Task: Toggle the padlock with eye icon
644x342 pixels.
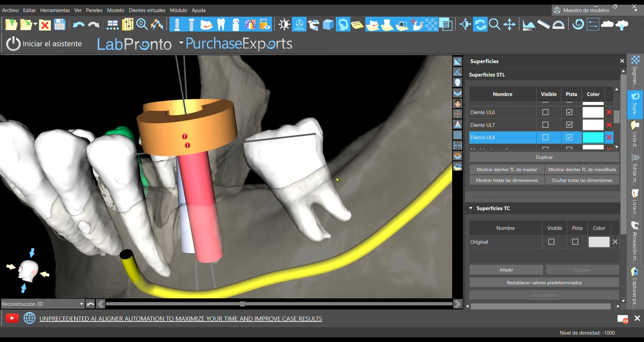Action: pos(265,25)
